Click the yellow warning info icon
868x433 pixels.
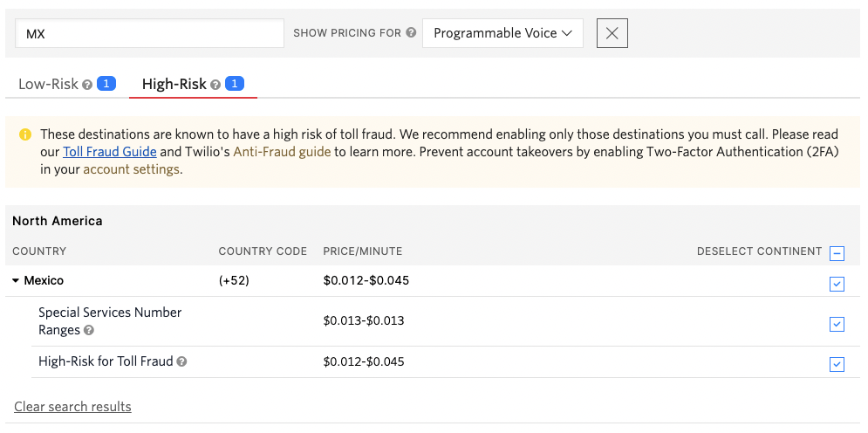coord(25,134)
